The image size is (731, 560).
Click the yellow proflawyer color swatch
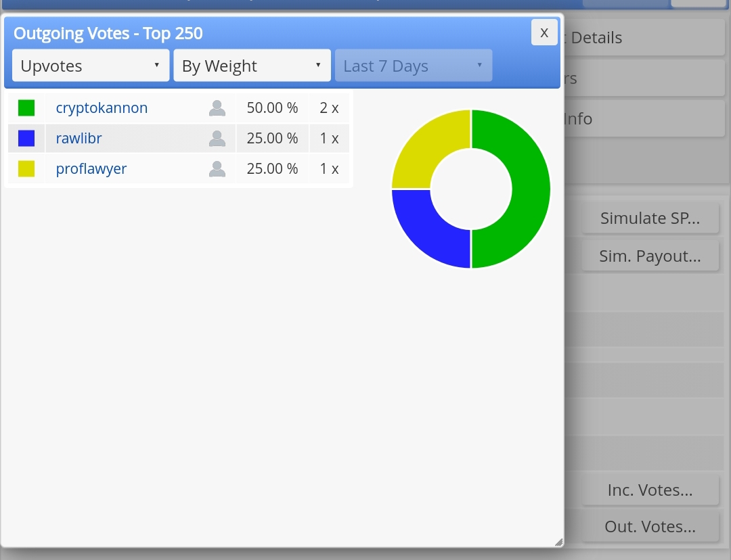click(26, 168)
